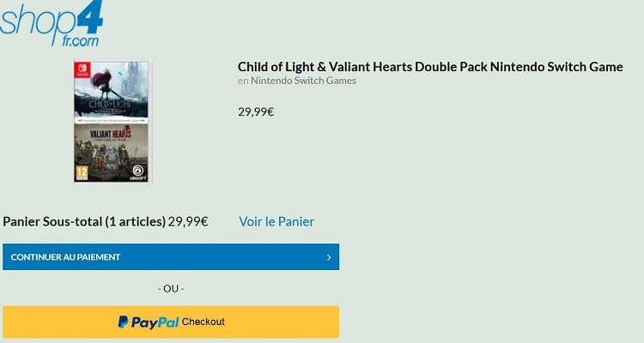This screenshot has width=644, height=343.
Task: Pay with the PayPal Checkout button
Action: (171, 322)
